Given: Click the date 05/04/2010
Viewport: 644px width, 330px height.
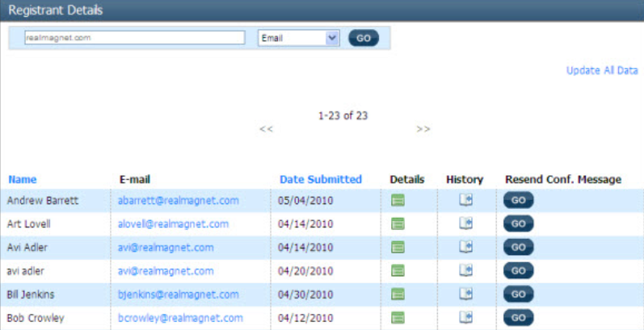Looking at the screenshot, I should click(x=305, y=201).
